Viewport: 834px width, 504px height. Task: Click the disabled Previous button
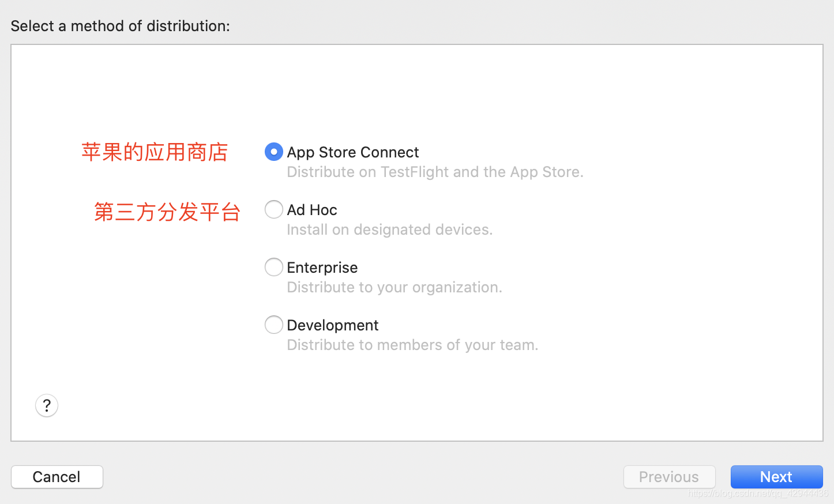[670, 477]
